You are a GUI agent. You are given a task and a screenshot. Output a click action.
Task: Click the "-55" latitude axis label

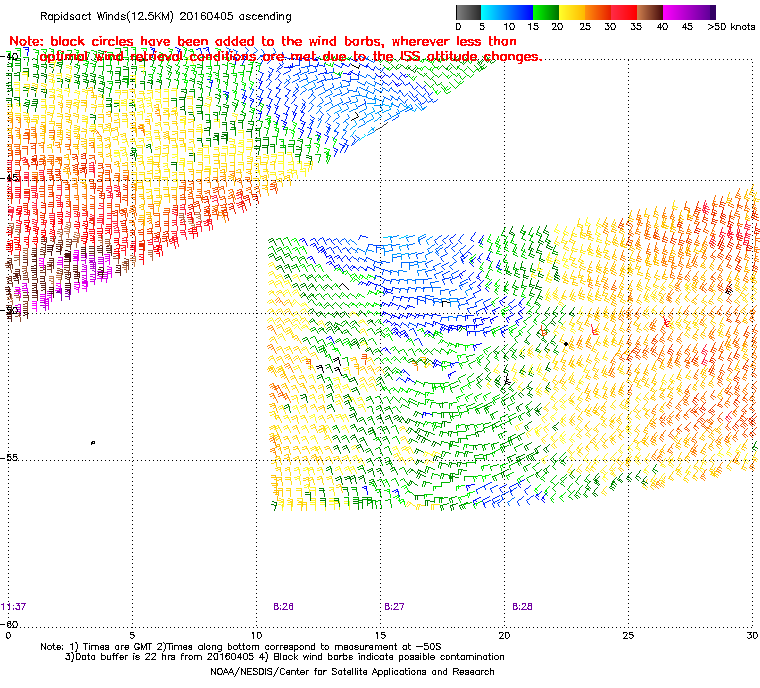(x=10, y=458)
